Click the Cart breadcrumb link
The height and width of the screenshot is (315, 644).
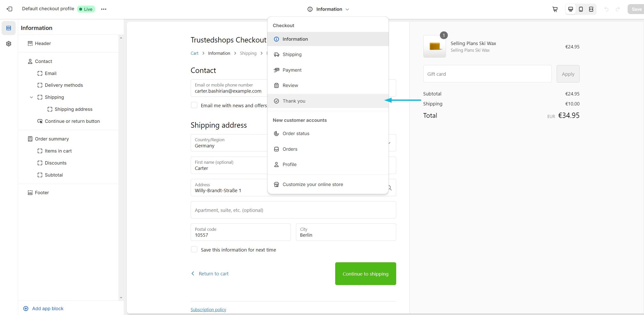[x=195, y=53]
